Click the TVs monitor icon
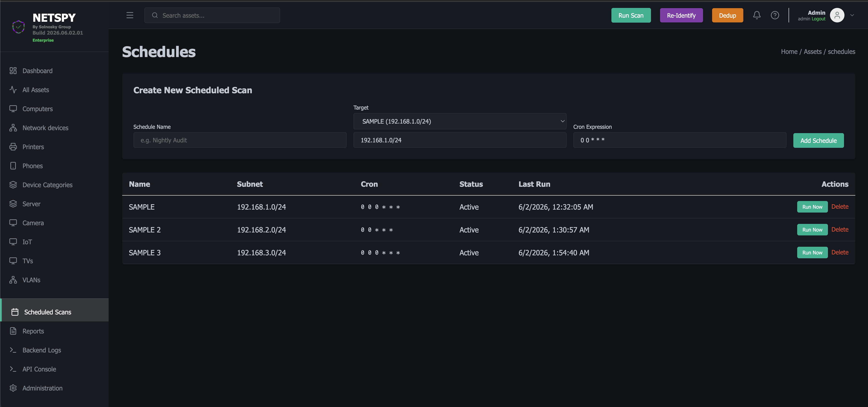Screen dimensions: 868x407 [x=13, y=261]
